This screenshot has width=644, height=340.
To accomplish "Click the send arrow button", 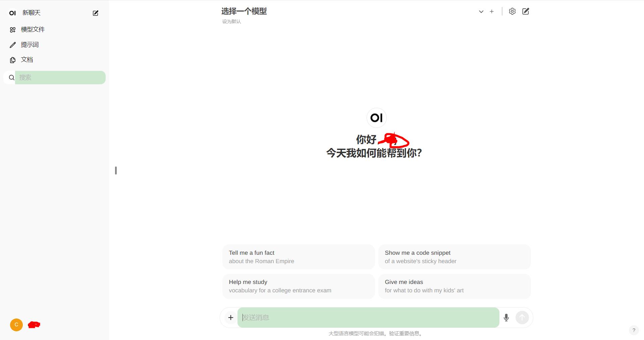I will click(522, 318).
